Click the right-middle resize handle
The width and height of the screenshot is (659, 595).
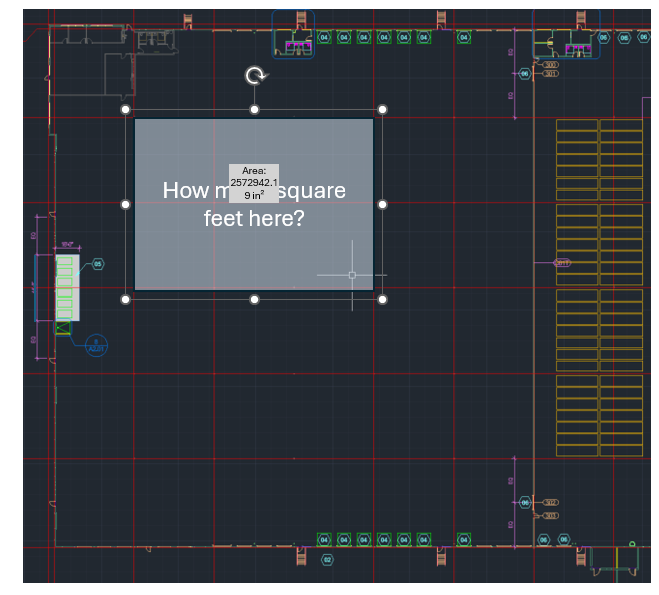click(382, 205)
